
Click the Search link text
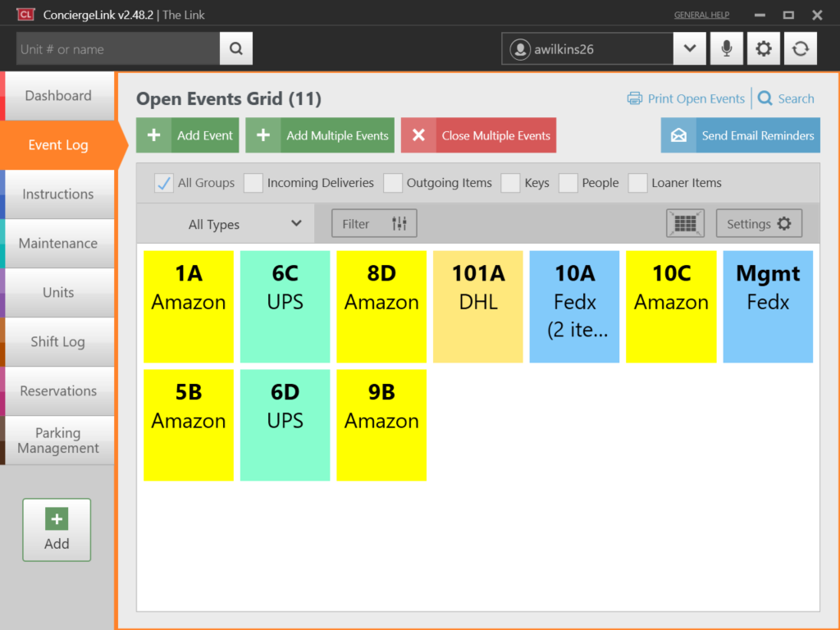(796, 98)
